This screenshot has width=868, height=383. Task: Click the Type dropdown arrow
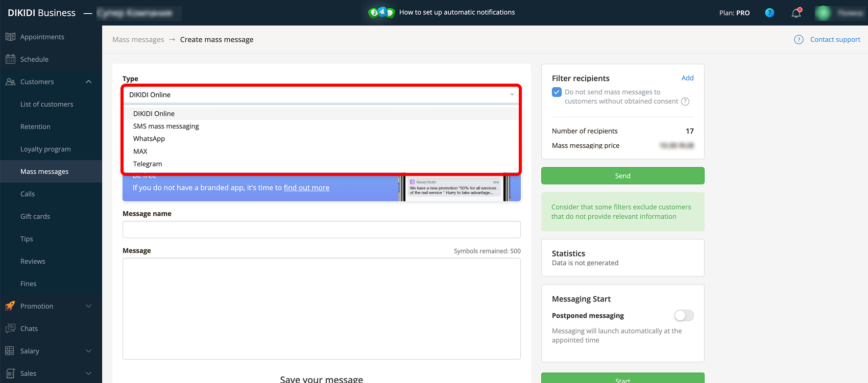512,95
